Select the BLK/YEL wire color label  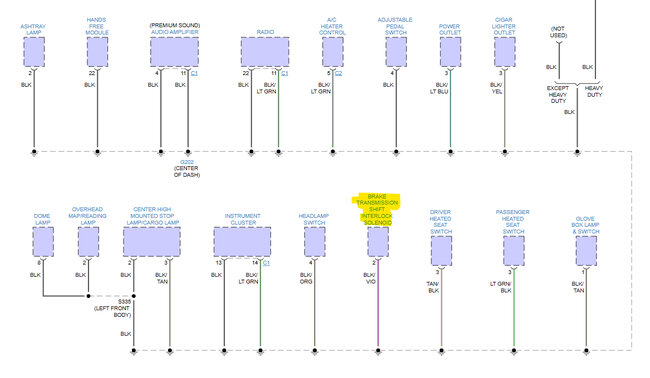496,88
